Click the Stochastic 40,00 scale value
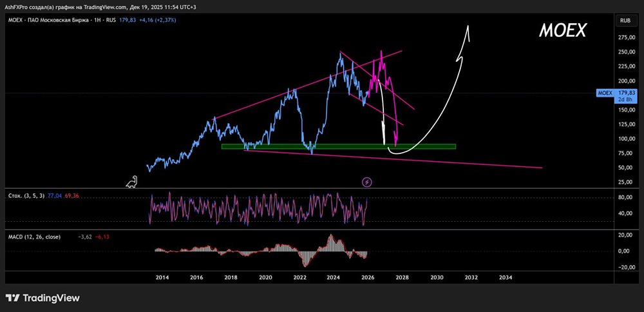 tap(625, 213)
